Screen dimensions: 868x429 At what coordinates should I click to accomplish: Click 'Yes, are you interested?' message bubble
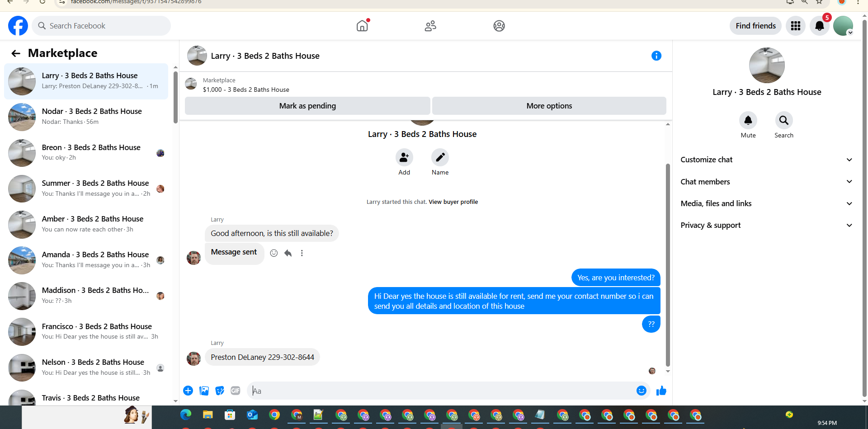click(616, 278)
